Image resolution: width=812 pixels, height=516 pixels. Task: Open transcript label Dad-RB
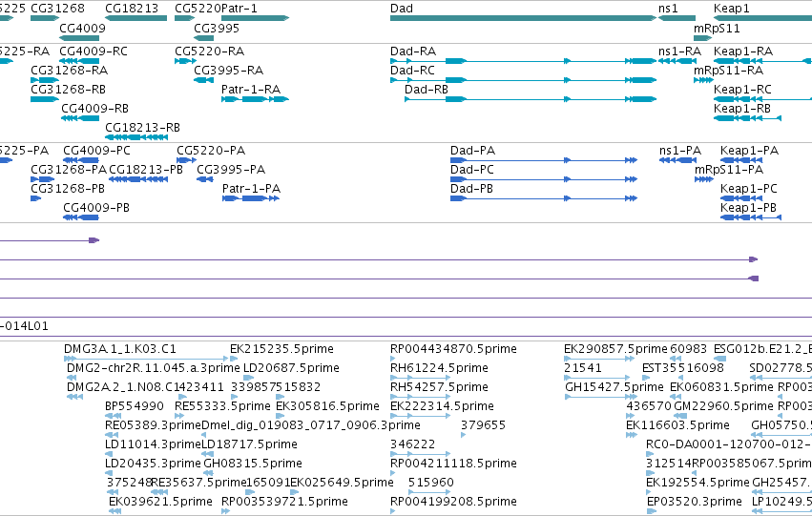tap(427, 90)
